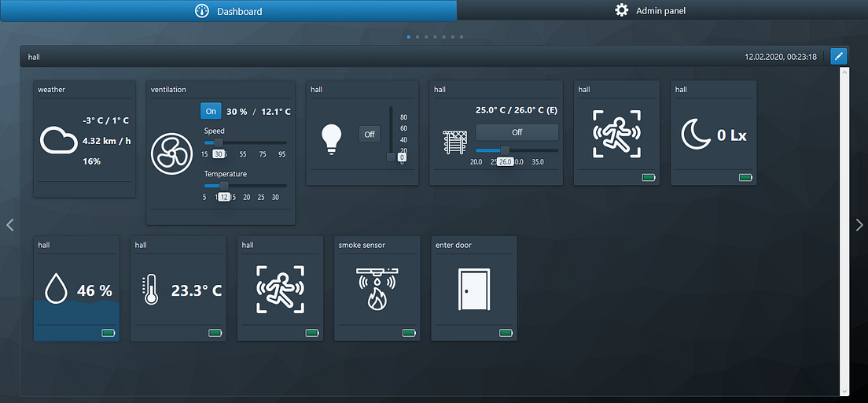Viewport: 868px width, 403px height.
Task: Click the cloud weather icon
Action: 58,140
